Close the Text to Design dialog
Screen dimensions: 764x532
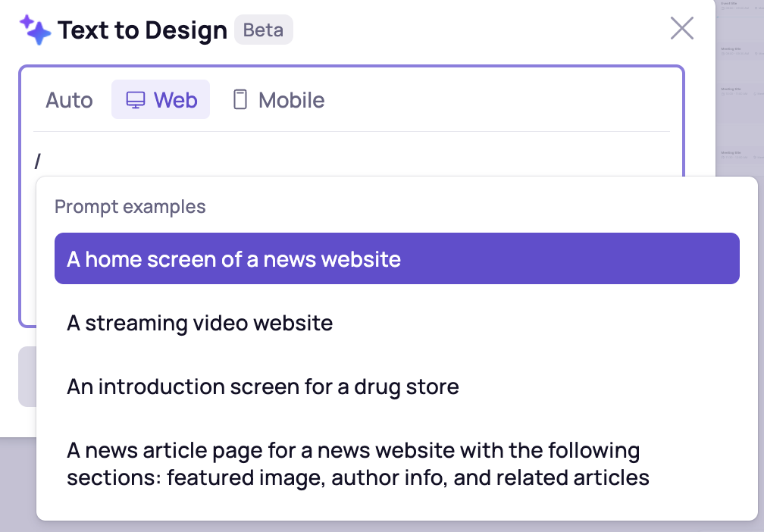pyautogui.click(x=682, y=29)
